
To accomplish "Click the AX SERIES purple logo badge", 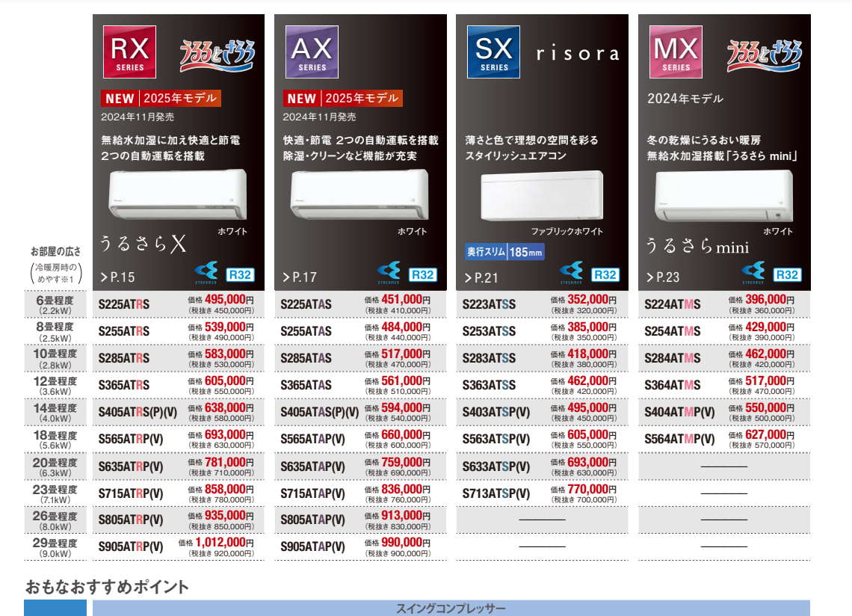I will point(312,52).
